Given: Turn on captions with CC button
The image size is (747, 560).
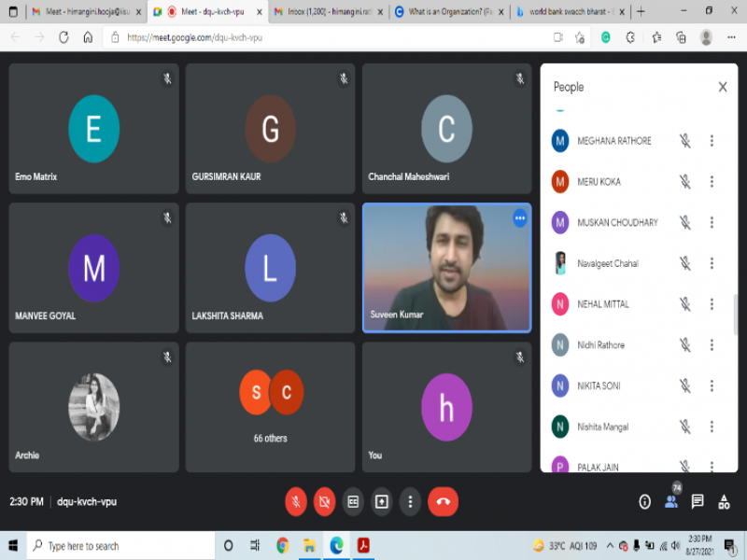Looking at the screenshot, I should pos(353,501).
